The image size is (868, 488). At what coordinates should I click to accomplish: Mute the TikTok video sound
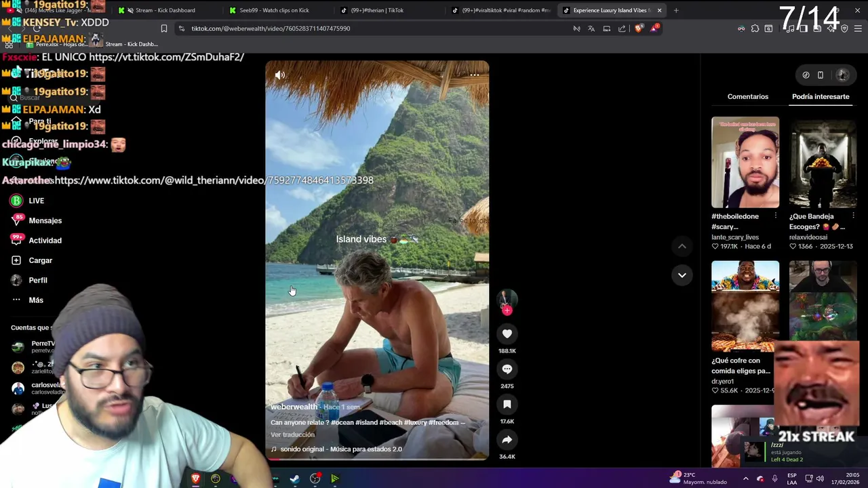[279, 75]
